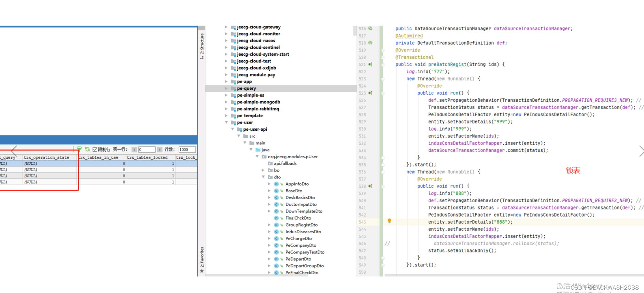Image resolution: width=644 pixels, height=293 pixels.
Task: Click the java source folder icon
Action: [x=258, y=150]
